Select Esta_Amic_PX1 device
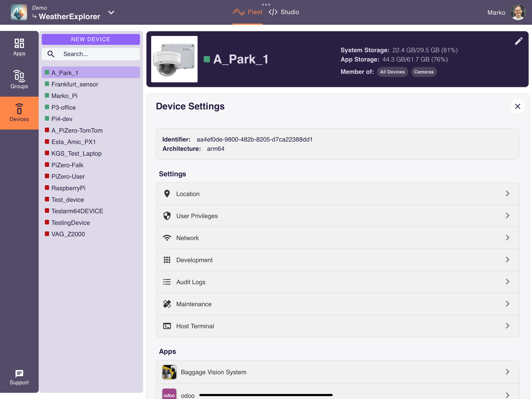Viewport: 532px width, 399px height. 91,142
